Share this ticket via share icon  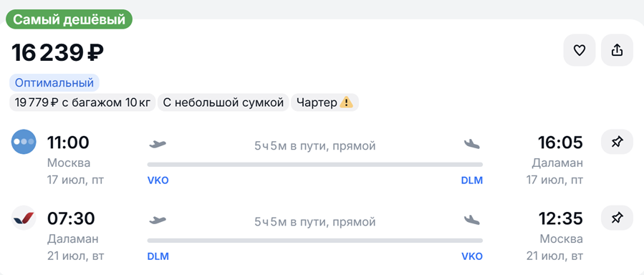coord(617,50)
